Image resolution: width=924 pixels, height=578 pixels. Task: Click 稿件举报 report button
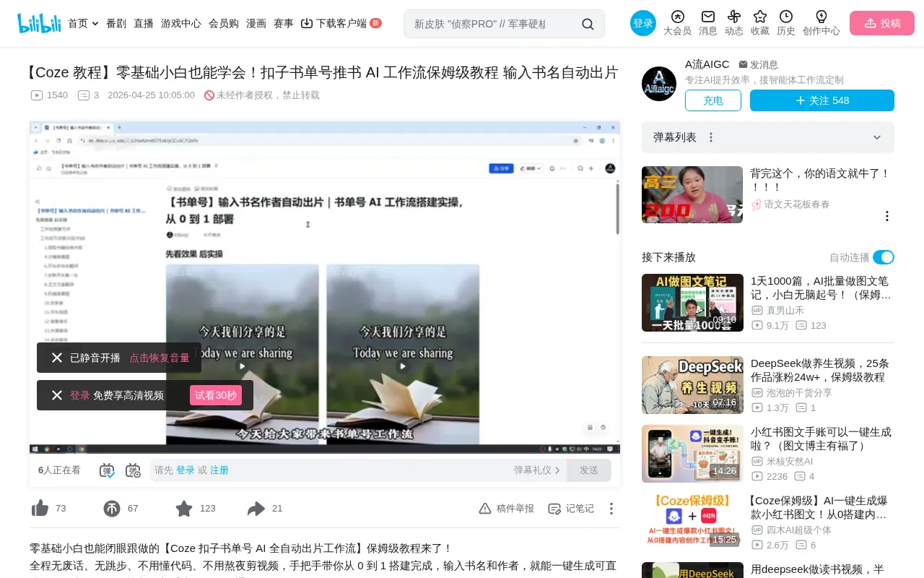(x=507, y=509)
